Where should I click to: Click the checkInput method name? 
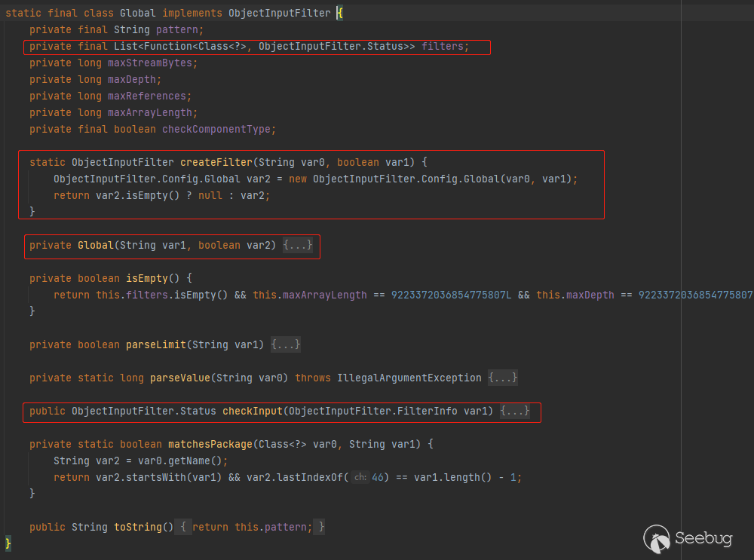point(252,411)
